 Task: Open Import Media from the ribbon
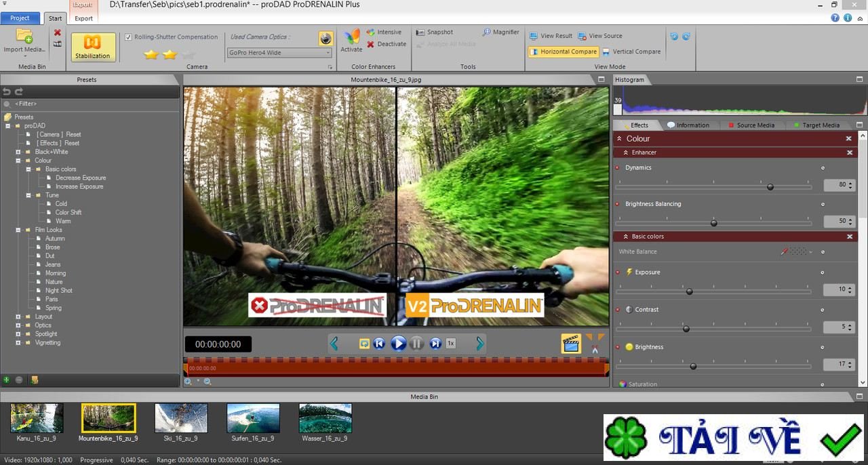click(24, 41)
